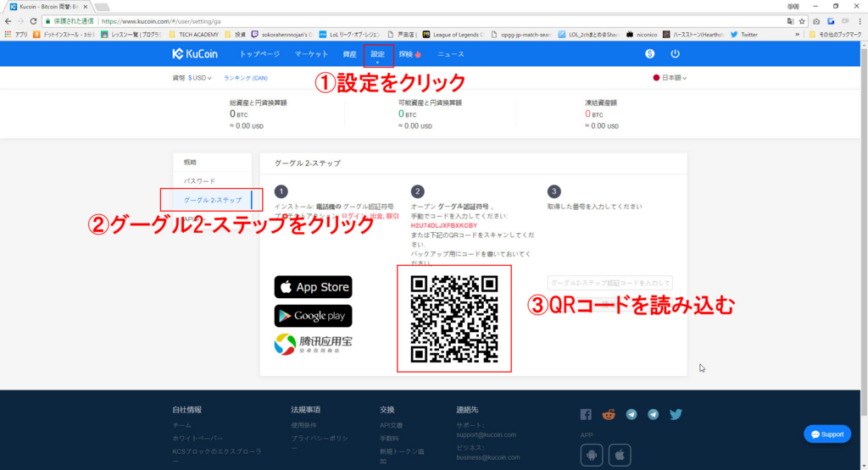This screenshot has width=868, height=470.
Task: Reload the KuCoin page
Action: [33, 21]
